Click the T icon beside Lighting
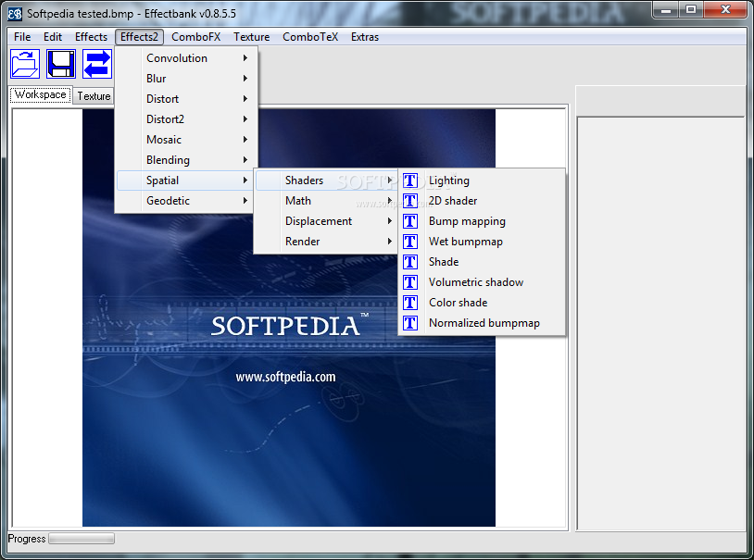 click(410, 180)
